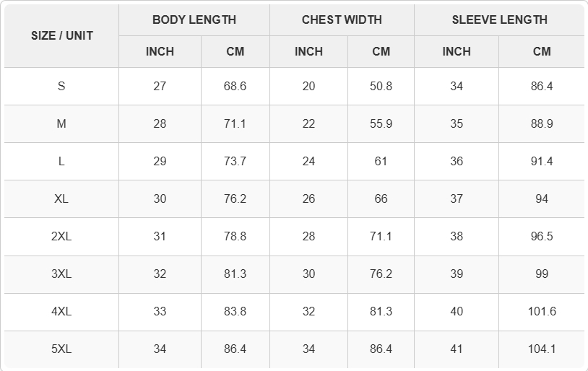Viewport: 588px width, 371px height.
Task: Click the SIZE / UNIT header cell
Action: point(61,36)
